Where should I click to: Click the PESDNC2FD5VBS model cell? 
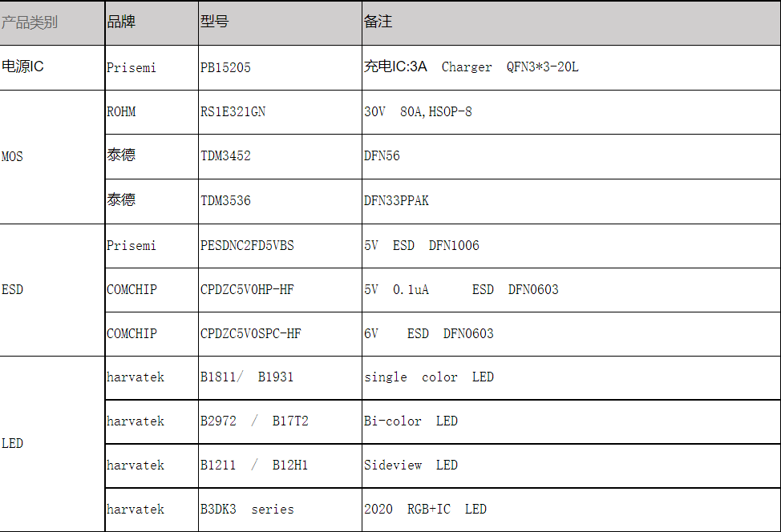point(281,246)
